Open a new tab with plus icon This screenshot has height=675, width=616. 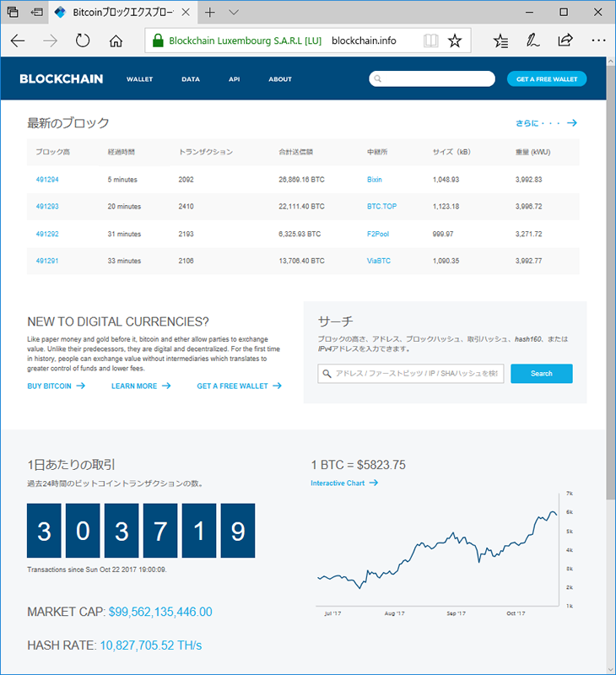tap(209, 13)
